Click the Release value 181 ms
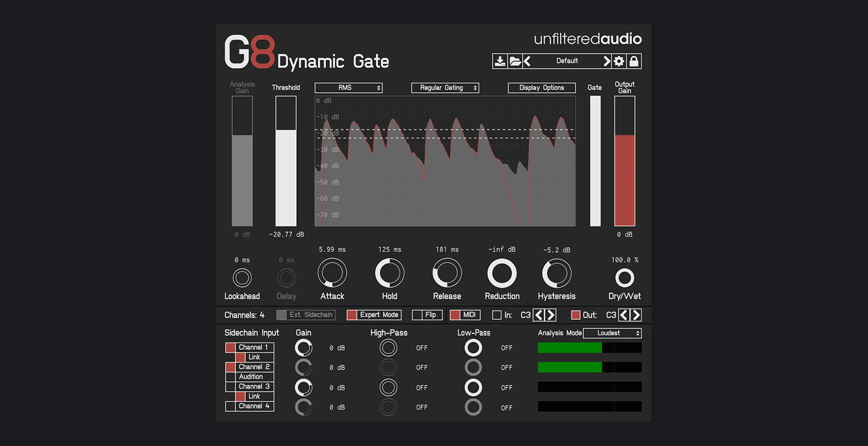Viewport: 868px width, 446px height. click(447, 250)
